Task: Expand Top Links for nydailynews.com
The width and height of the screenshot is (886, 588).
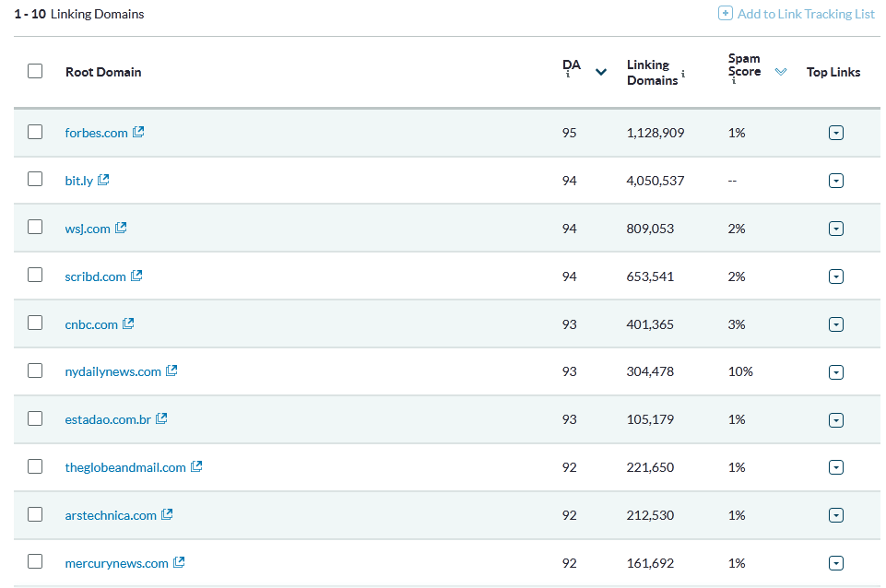Action: click(836, 372)
